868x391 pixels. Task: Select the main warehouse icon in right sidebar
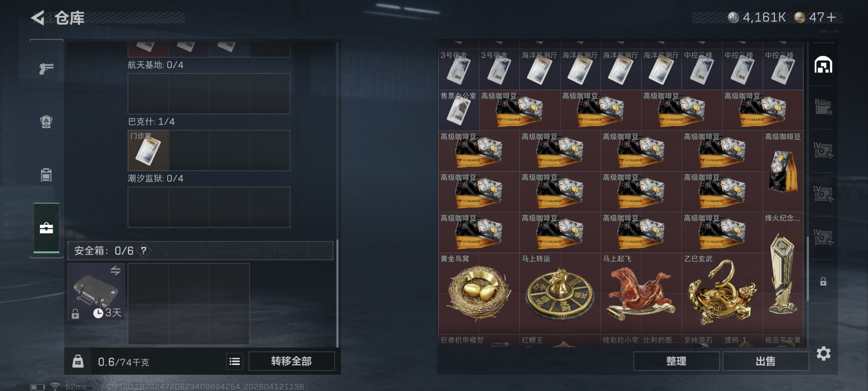pyautogui.click(x=823, y=65)
